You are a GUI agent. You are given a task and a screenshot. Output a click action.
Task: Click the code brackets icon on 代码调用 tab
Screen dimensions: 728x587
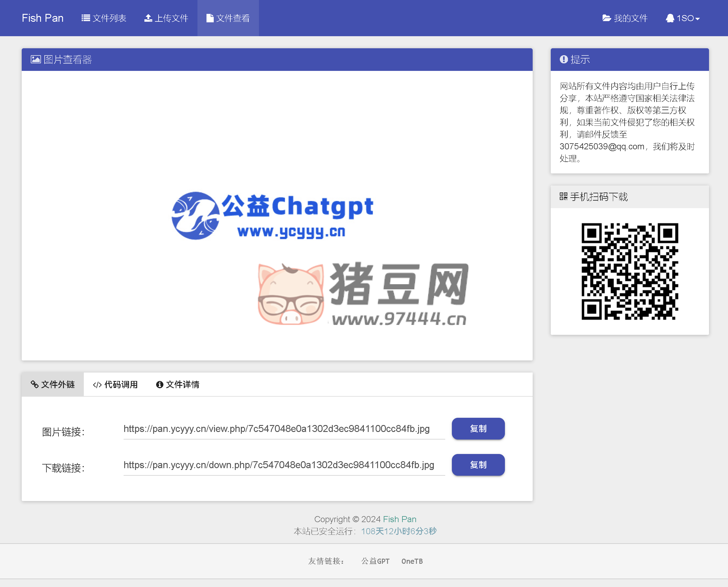tap(97, 385)
